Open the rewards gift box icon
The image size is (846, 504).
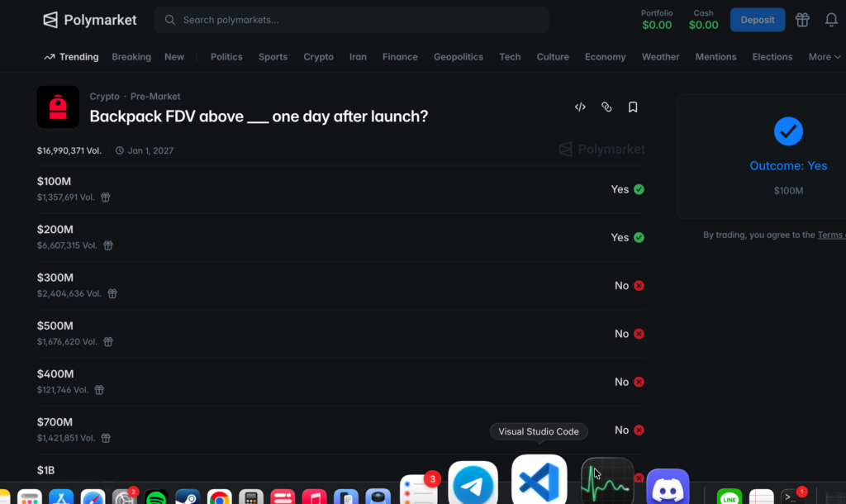802,20
